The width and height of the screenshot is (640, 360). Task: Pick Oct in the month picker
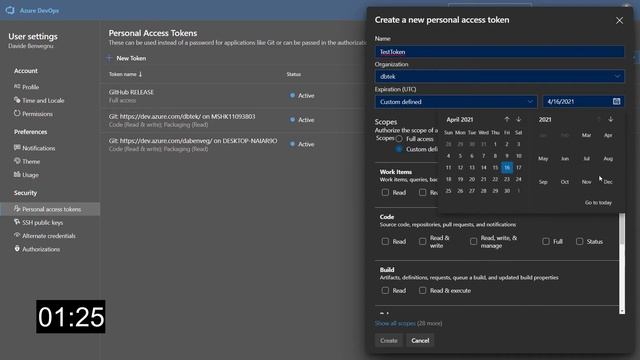pos(564,182)
